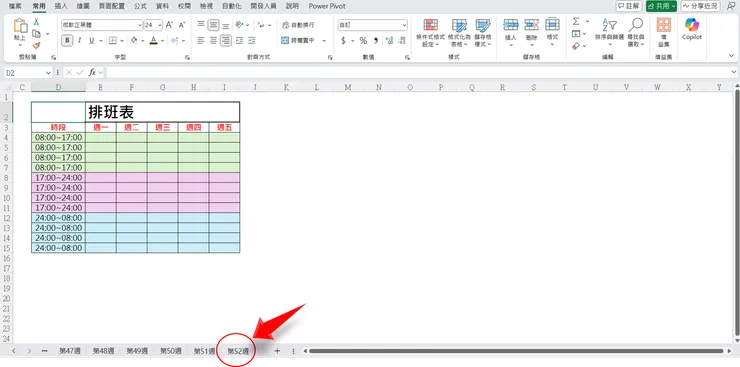Open Sort & Filter (排序與篩選)
The width and height of the screenshot is (740, 367).
[x=609, y=33]
